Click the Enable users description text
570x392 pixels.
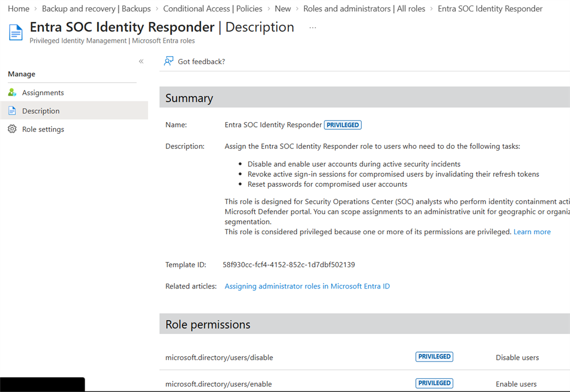click(x=516, y=384)
